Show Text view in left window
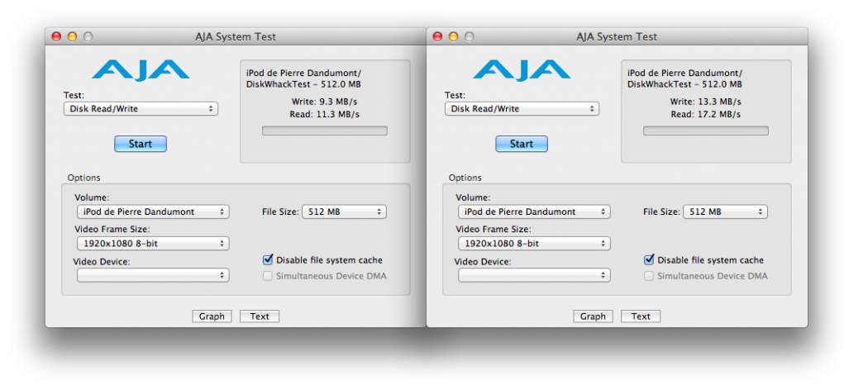868x390 pixels. 259,316
